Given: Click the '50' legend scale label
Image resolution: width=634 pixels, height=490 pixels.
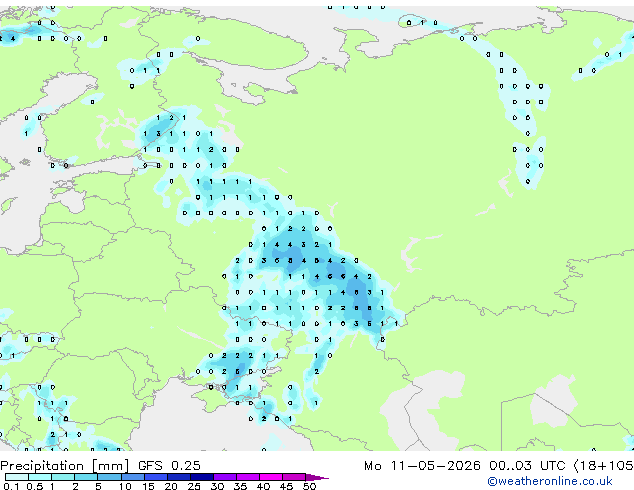Looking at the screenshot, I should (309, 486).
